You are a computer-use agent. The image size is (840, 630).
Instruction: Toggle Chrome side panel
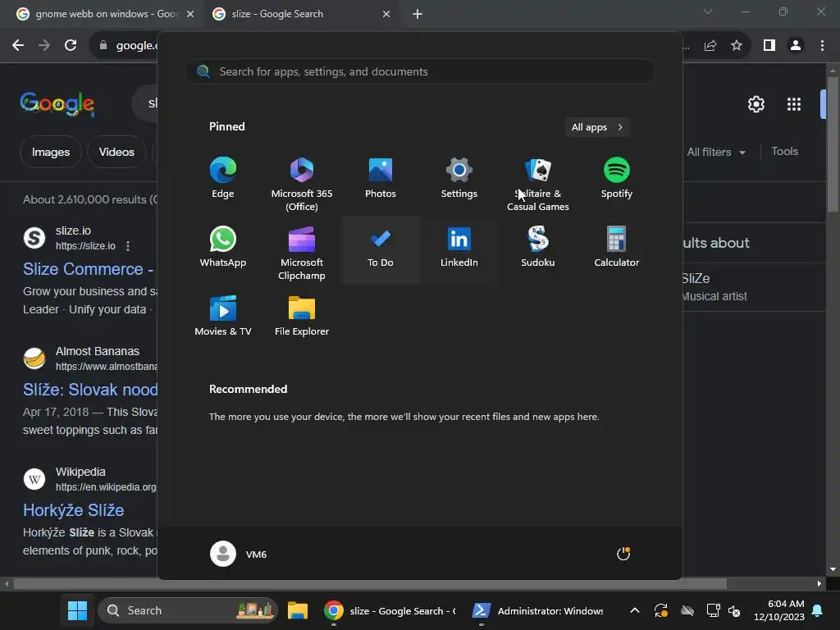click(x=769, y=46)
